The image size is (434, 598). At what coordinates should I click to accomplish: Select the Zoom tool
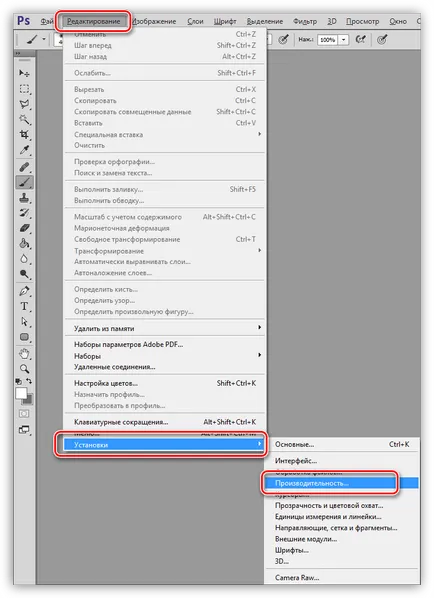[x=24, y=369]
